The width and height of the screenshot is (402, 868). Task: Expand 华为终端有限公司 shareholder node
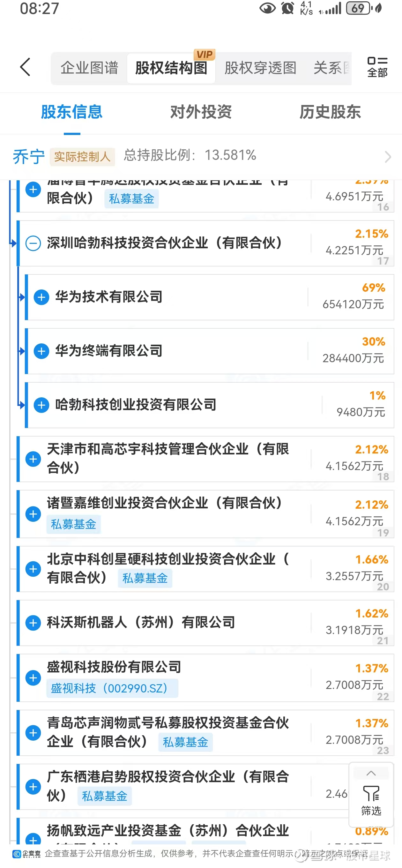42,351
